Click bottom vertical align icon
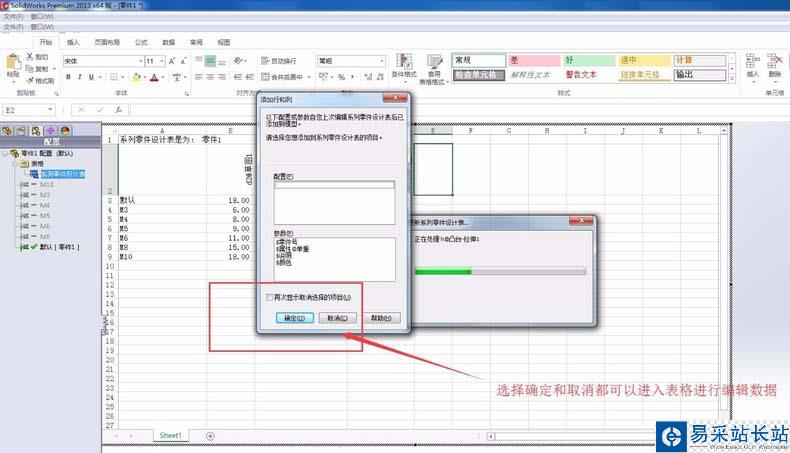Viewport: 790px width, 453px height. 222,61
